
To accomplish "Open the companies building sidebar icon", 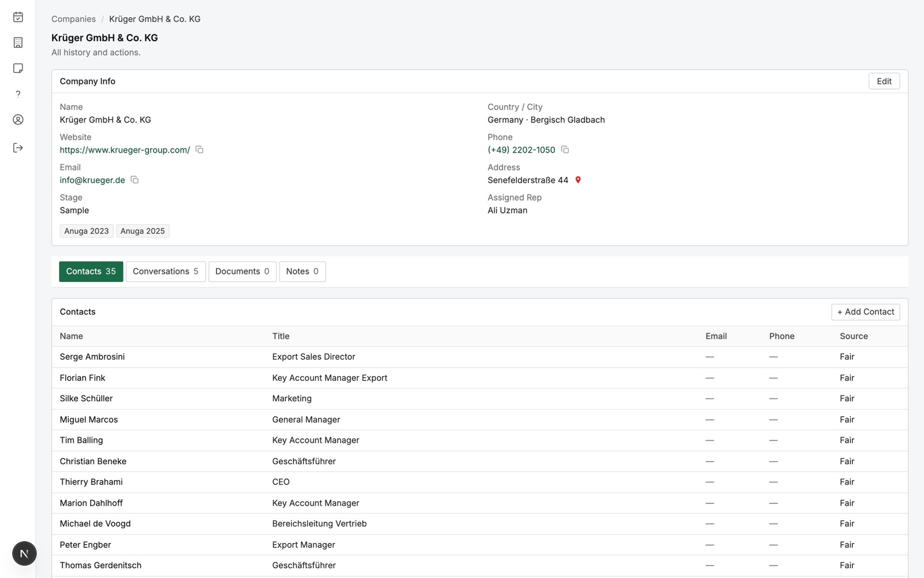I will point(18,43).
